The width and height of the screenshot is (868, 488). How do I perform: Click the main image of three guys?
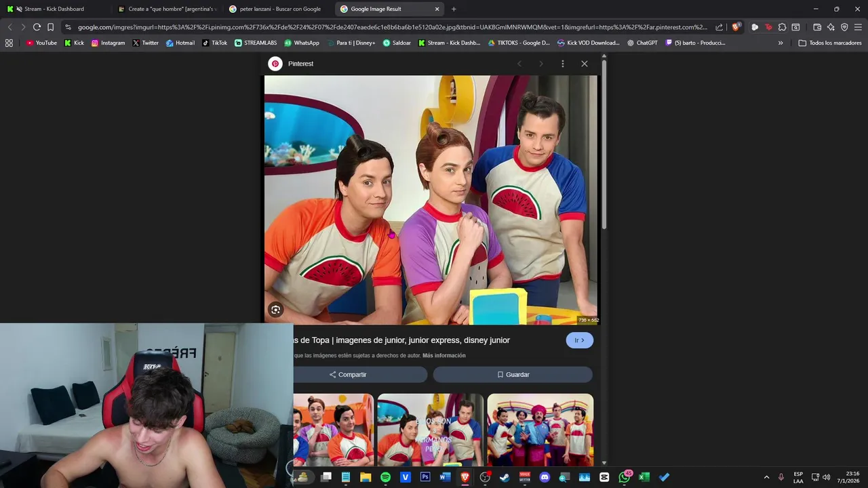click(x=431, y=199)
